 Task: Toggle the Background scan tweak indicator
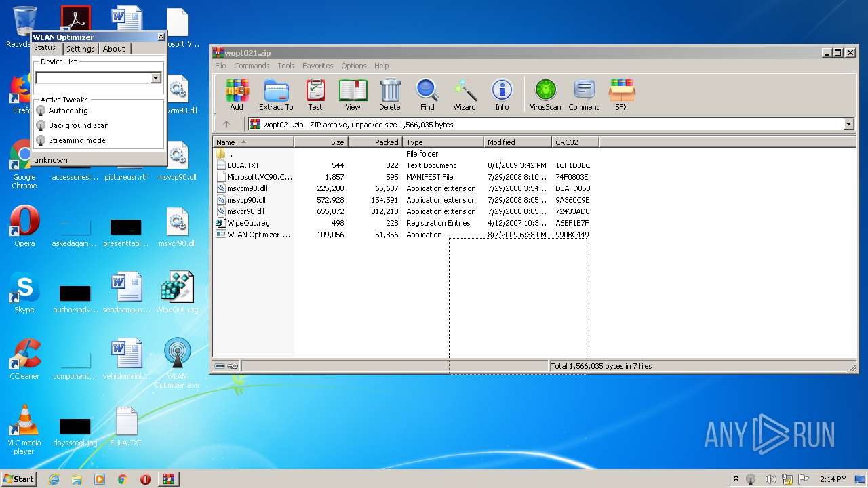point(41,125)
